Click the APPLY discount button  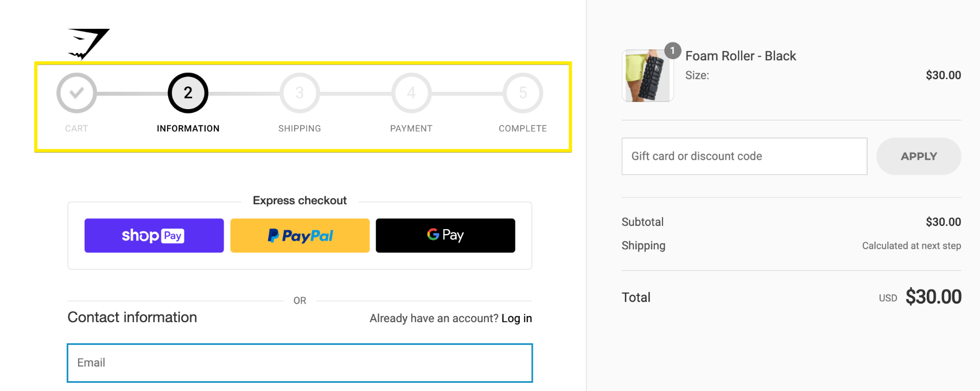click(918, 156)
